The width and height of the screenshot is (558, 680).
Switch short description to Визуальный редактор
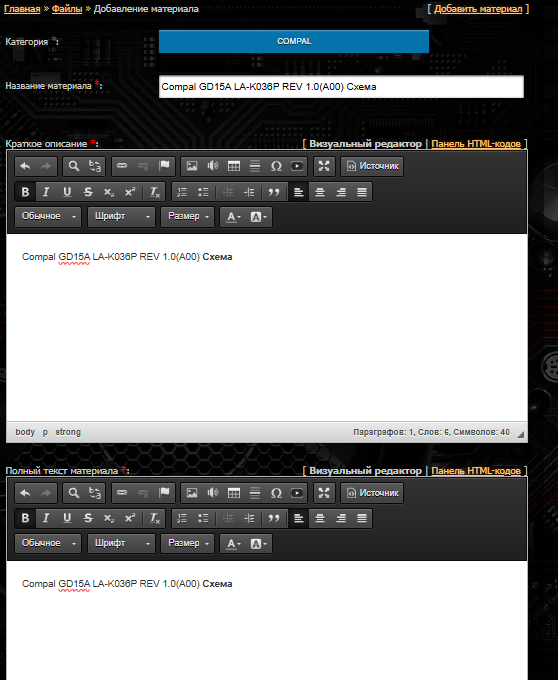365,144
